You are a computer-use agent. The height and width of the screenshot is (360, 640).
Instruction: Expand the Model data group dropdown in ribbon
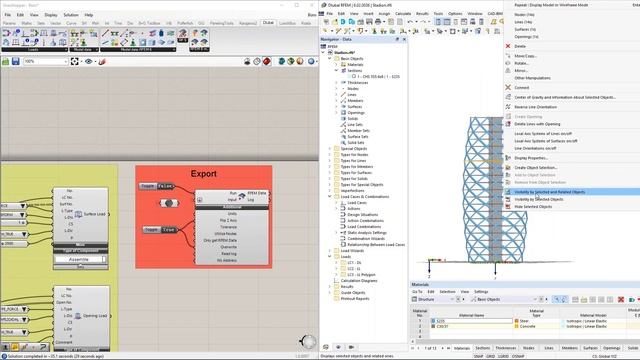(x=96, y=50)
